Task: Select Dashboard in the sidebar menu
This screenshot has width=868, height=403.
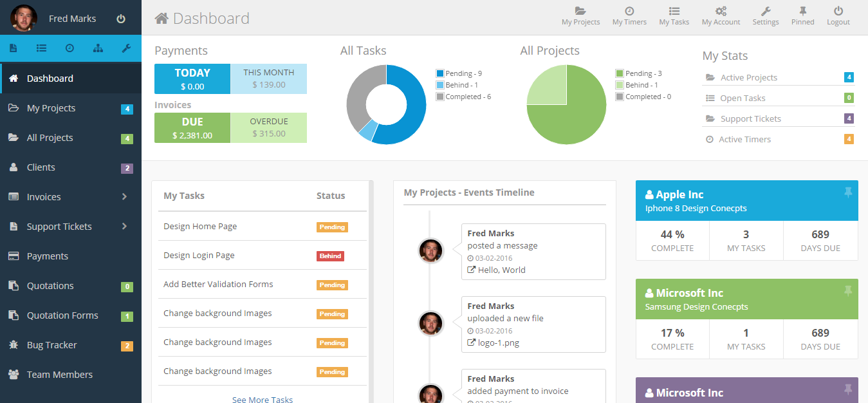Action: pos(71,79)
